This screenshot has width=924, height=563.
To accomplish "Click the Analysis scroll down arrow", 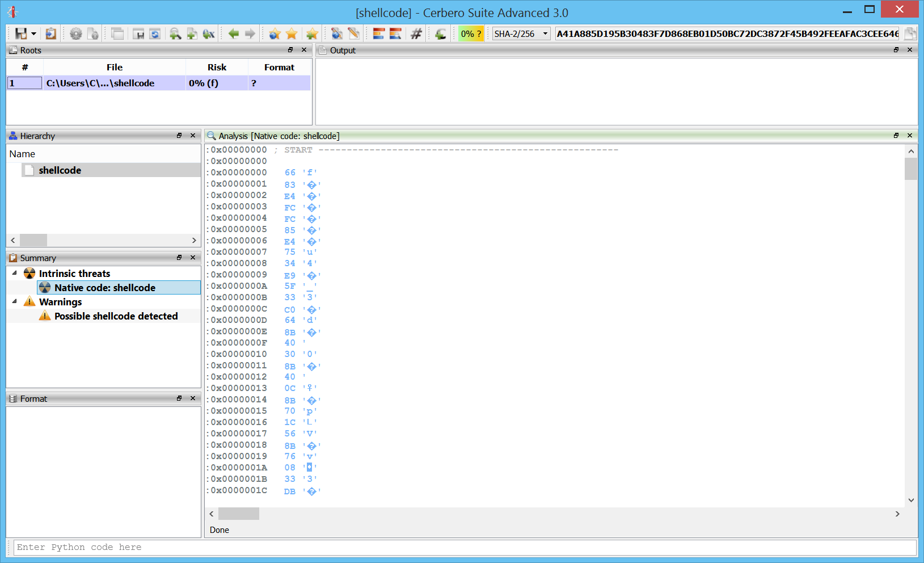I will [x=911, y=500].
